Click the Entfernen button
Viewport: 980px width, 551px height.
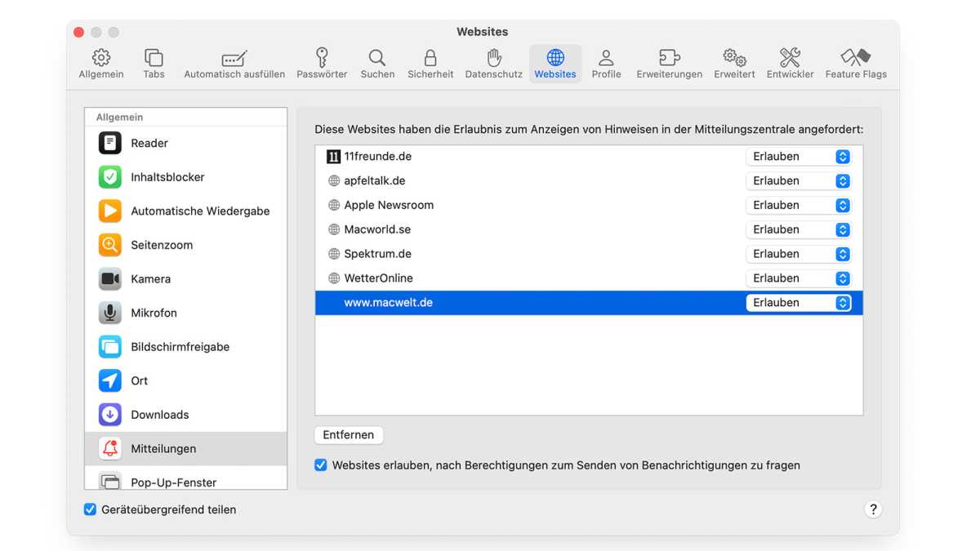click(349, 435)
